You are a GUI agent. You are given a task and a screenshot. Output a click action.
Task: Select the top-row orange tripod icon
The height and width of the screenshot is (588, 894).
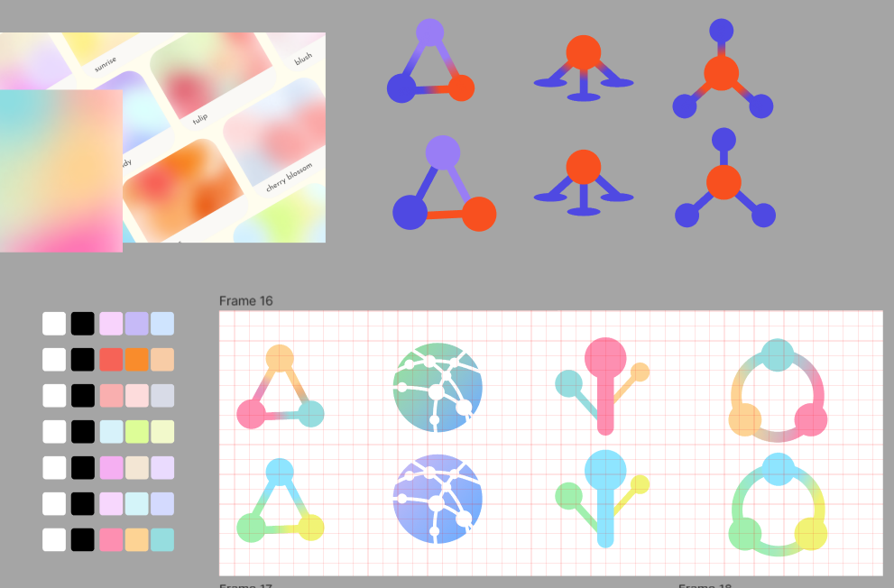pyautogui.click(x=584, y=68)
